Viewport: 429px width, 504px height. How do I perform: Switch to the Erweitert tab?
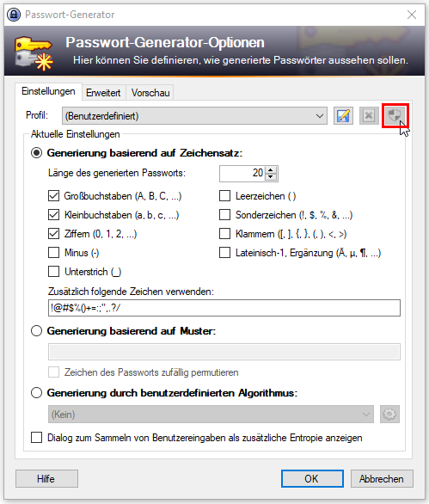click(103, 93)
